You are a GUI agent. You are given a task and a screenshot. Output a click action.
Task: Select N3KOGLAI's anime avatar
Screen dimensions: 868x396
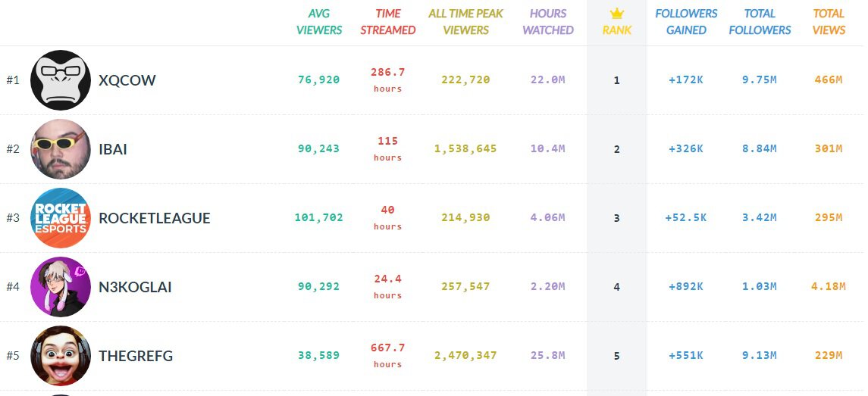(x=61, y=287)
